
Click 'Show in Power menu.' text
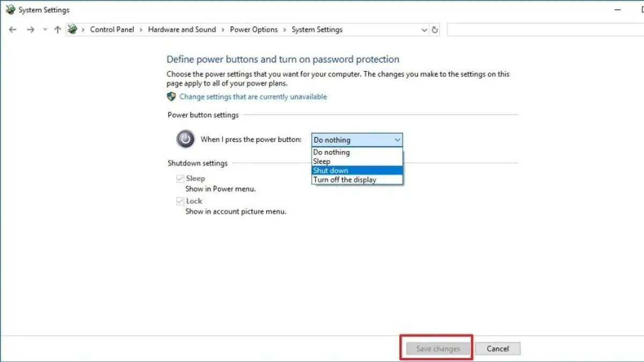click(x=221, y=189)
